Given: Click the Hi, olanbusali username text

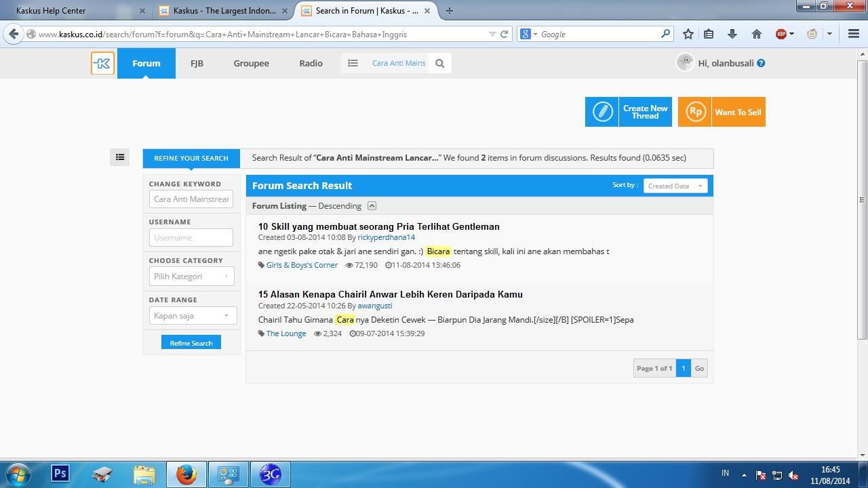Looking at the screenshot, I should [x=726, y=63].
